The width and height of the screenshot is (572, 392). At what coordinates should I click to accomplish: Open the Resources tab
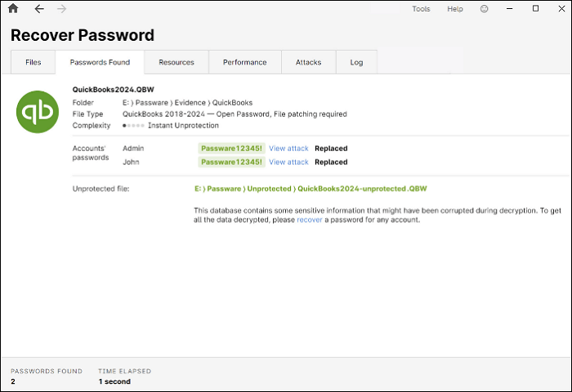[177, 62]
